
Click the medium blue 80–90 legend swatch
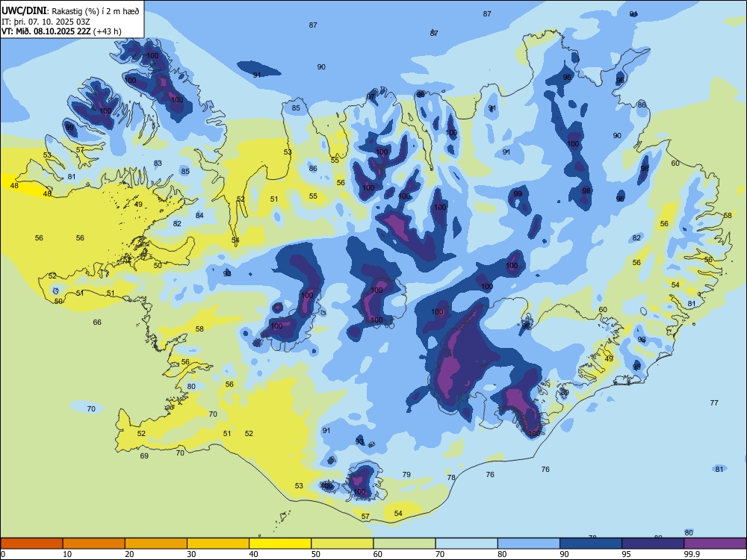(x=529, y=544)
